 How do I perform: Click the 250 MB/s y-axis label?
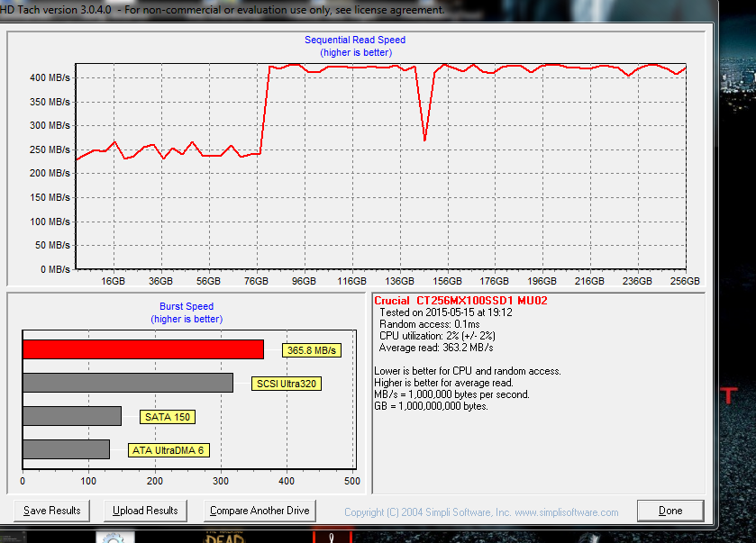pos(50,149)
